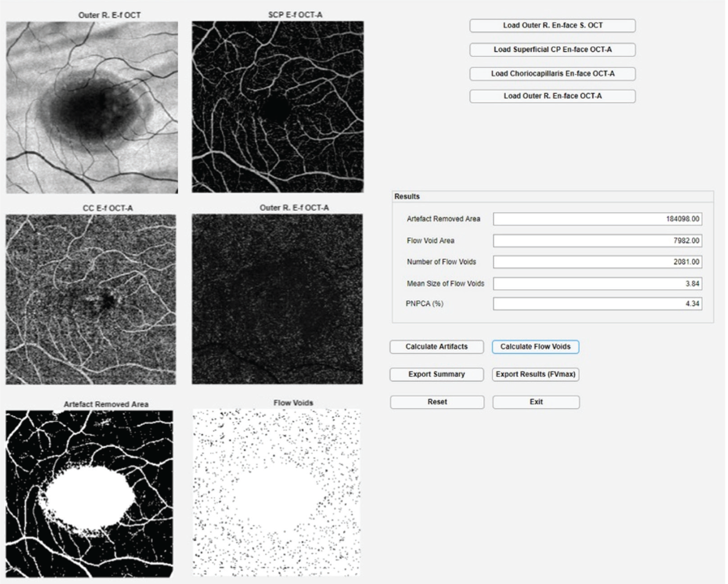The width and height of the screenshot is (728, 584).
Task: Select the Number of Flow Voids value field
Action: click(x=597, y=262)
